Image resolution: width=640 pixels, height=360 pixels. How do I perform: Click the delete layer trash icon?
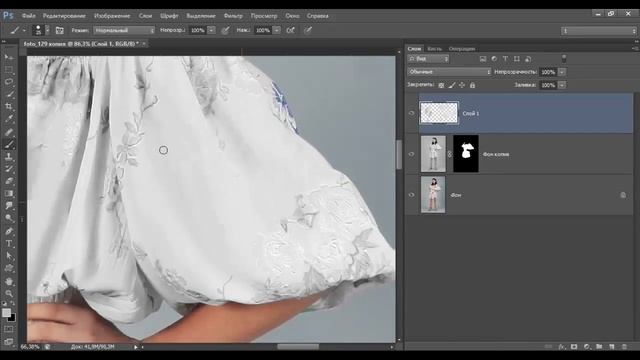pyautogui.click(x=624, y=347)
